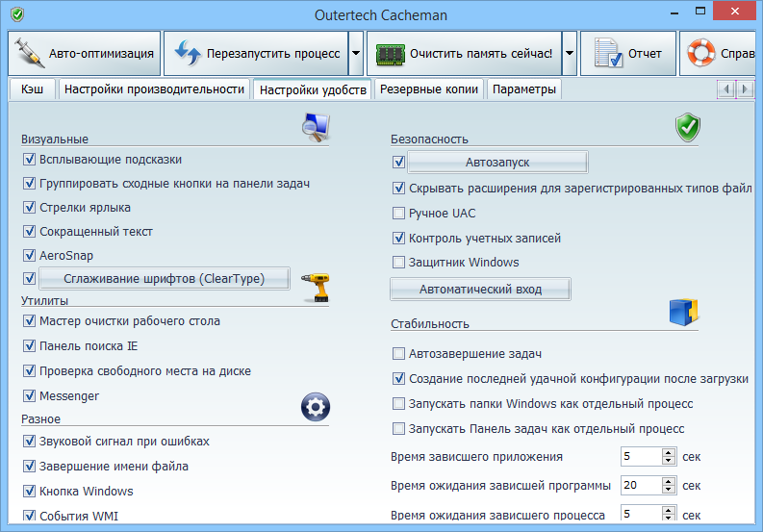Toggle checkbox next to Автозапуск button

(398, 162)
